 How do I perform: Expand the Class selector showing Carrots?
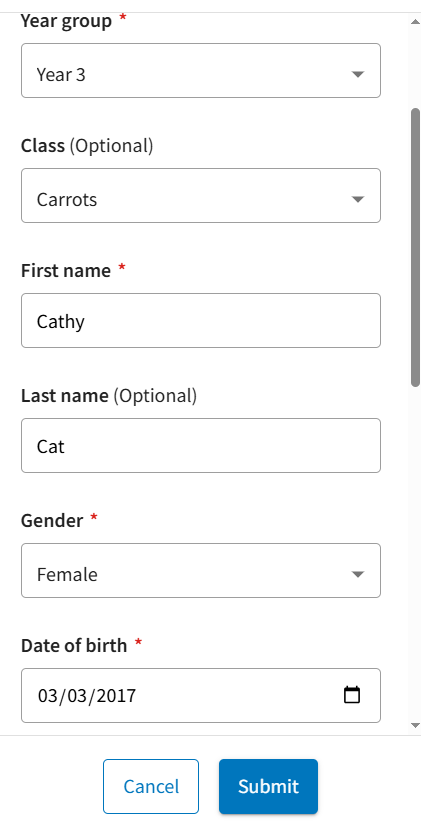click(201, 196)
